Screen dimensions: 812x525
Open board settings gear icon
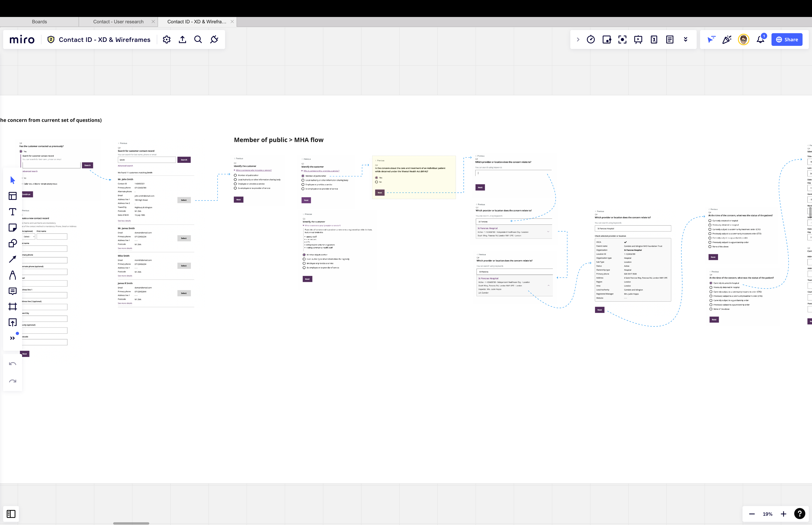pyautogui.click(x=166, y=40)
